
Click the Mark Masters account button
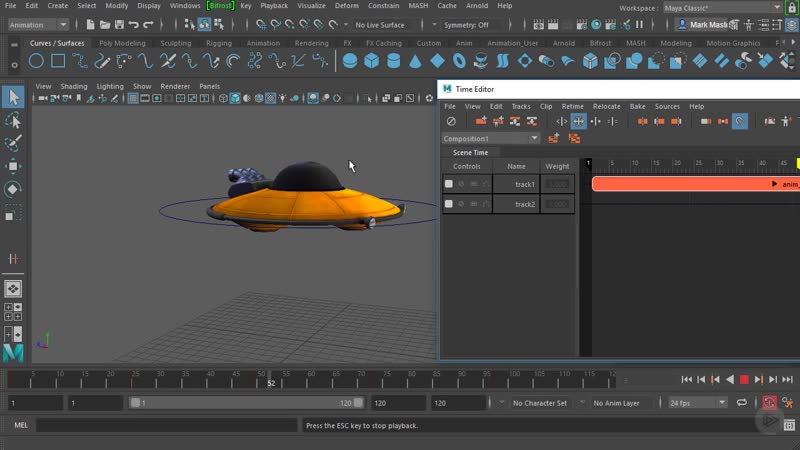[702, 24]
